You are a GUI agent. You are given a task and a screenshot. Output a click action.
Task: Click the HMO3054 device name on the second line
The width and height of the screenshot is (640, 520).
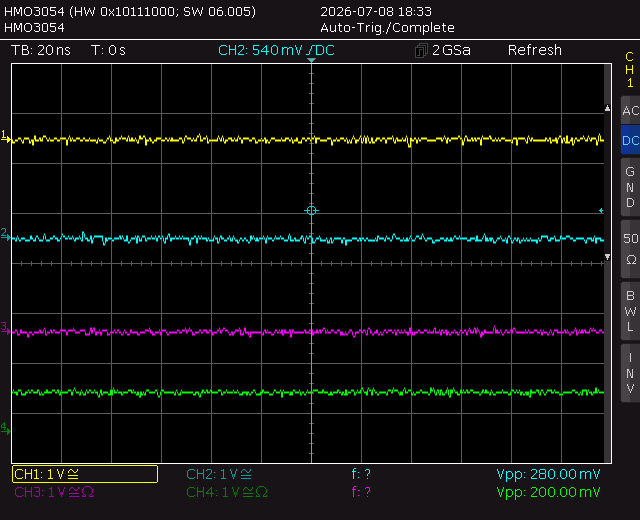[x=34, y=28]
